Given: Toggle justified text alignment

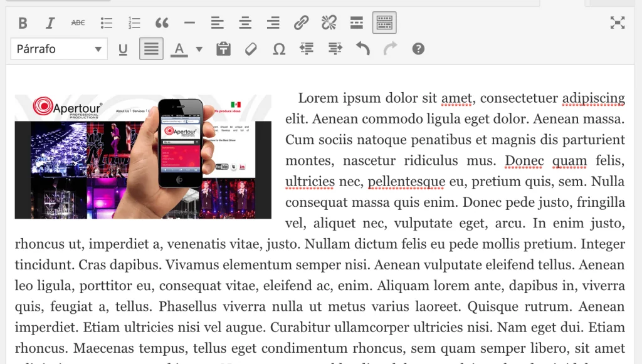Looking at the screenshot, I should point(150,49).
